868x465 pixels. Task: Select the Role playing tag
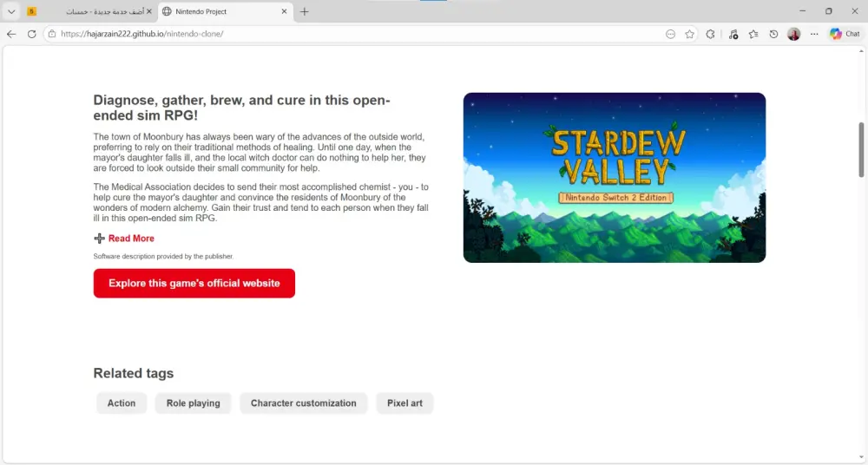194,403
